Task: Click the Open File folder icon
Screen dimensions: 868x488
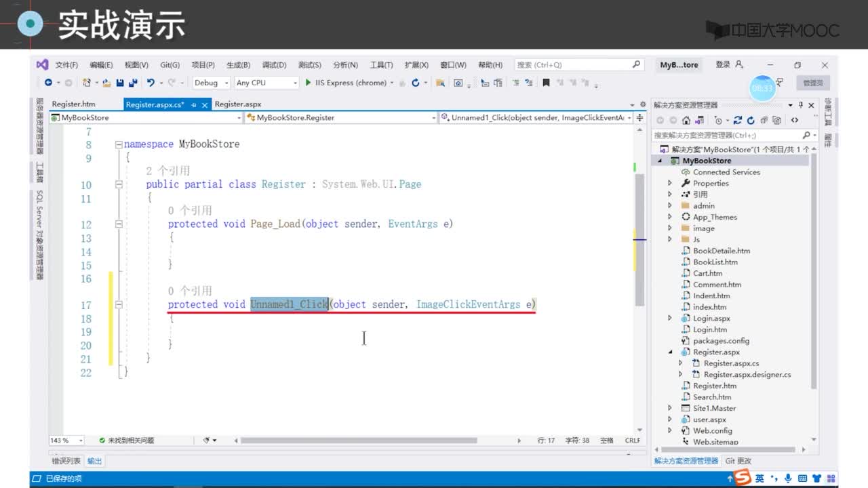Action: pyautogui.click(x=106, y=83)
